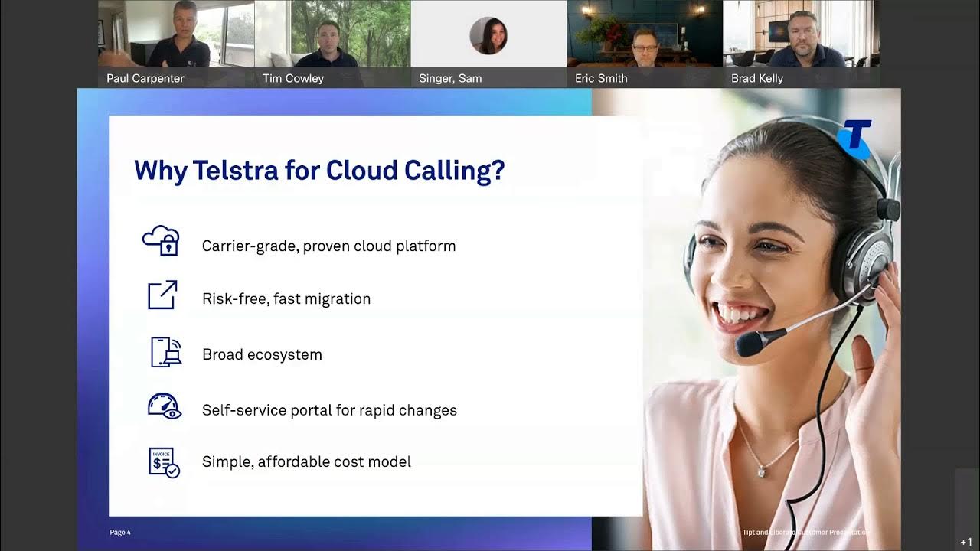Screen dimensions: 980x551
Task: Click the 'Singer, Sam' name label
Action: pos(450,78)
